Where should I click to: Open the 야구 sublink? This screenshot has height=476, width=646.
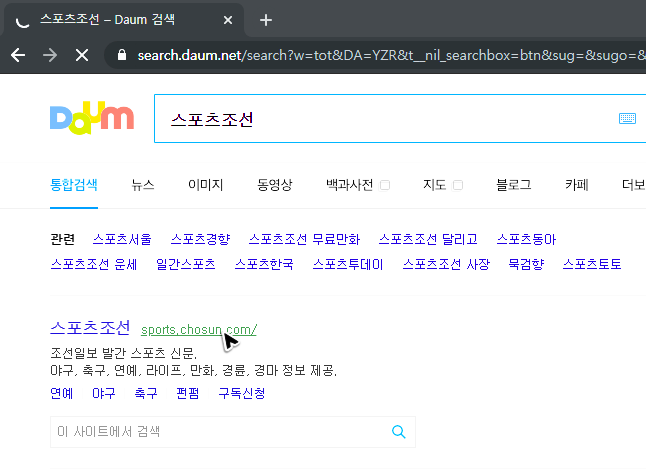[103, 393]
